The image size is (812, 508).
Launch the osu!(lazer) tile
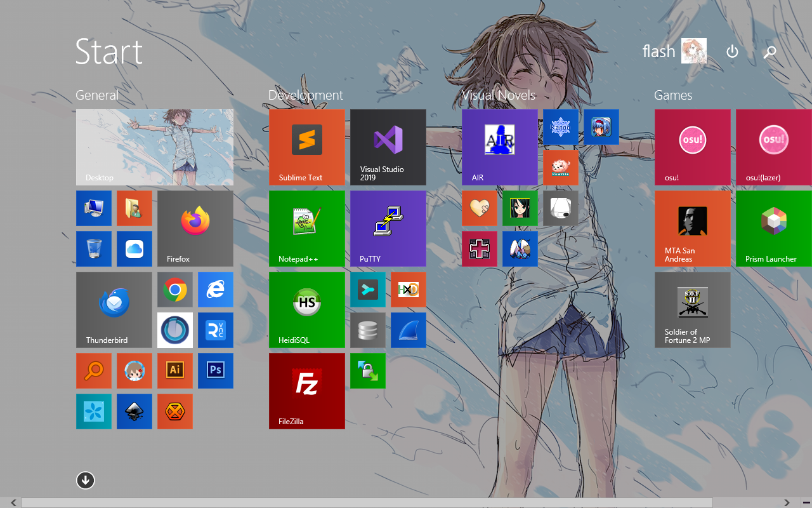coord(774,147)
